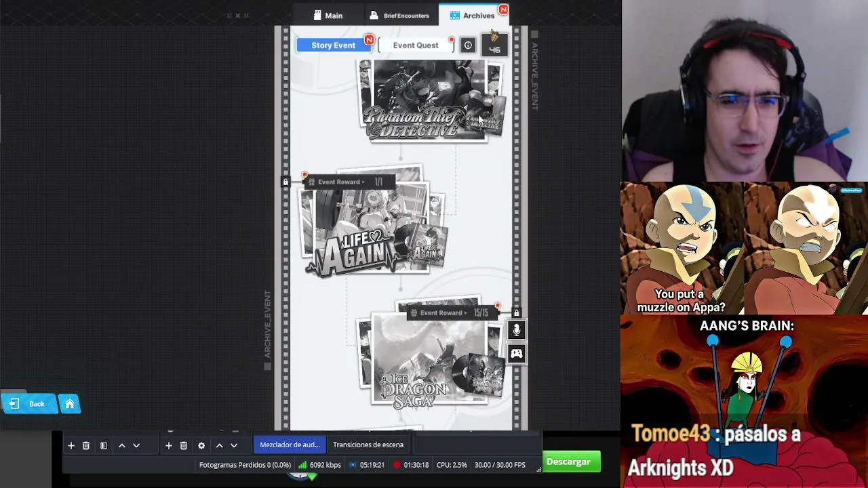Select the Story Event filter

coord(333,45)
